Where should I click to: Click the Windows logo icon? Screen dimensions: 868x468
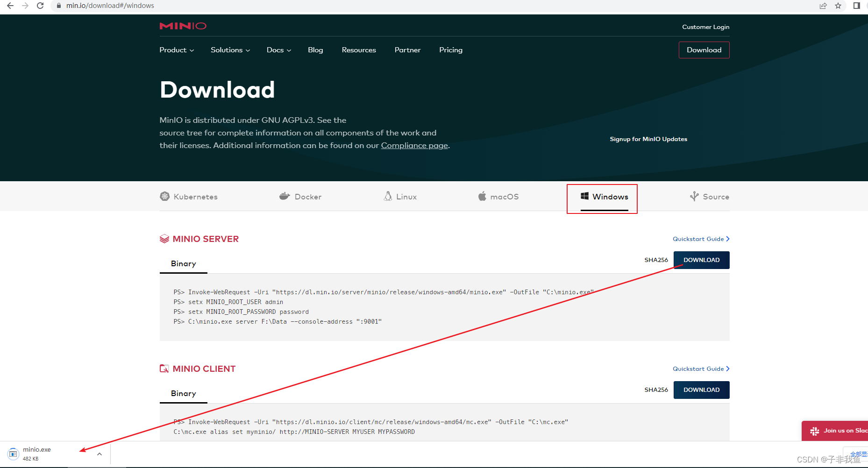click(x=584, y=196)
